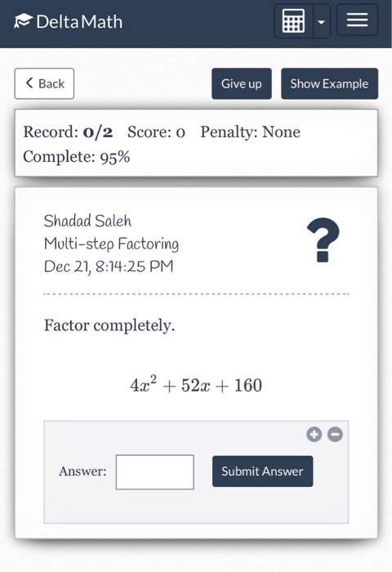Open the calculator tool icon
Viewport: 392px width, 572px height.
(294, 21)
